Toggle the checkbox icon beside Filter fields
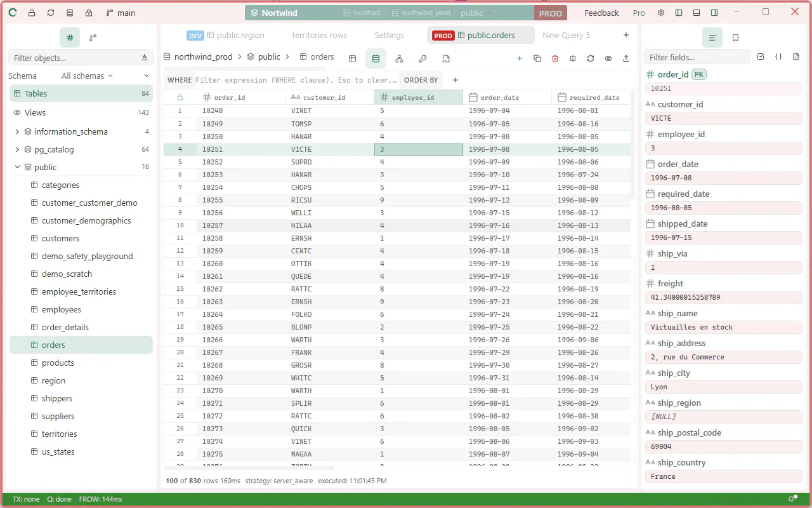This screenshot has height=508, width=812. pyautogui.click(x=761, y=57)
